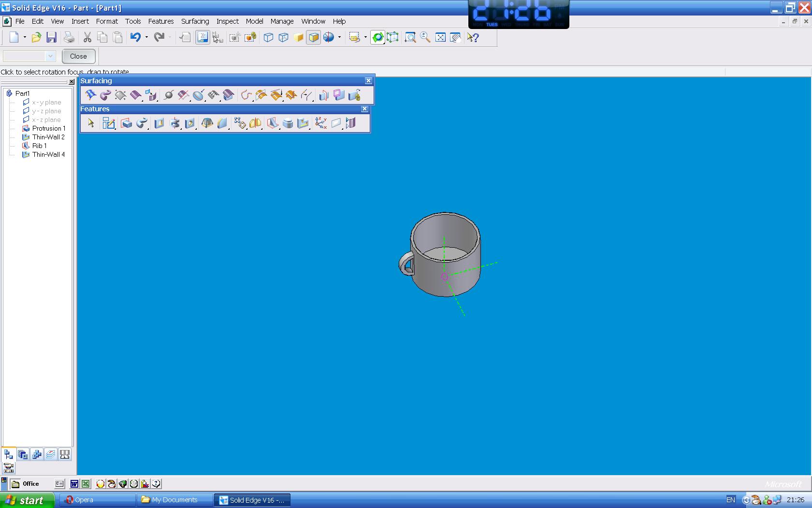This screenshot has width=812, height=508.
Task: Open the Surfacing menu
Action: [195, 21]
